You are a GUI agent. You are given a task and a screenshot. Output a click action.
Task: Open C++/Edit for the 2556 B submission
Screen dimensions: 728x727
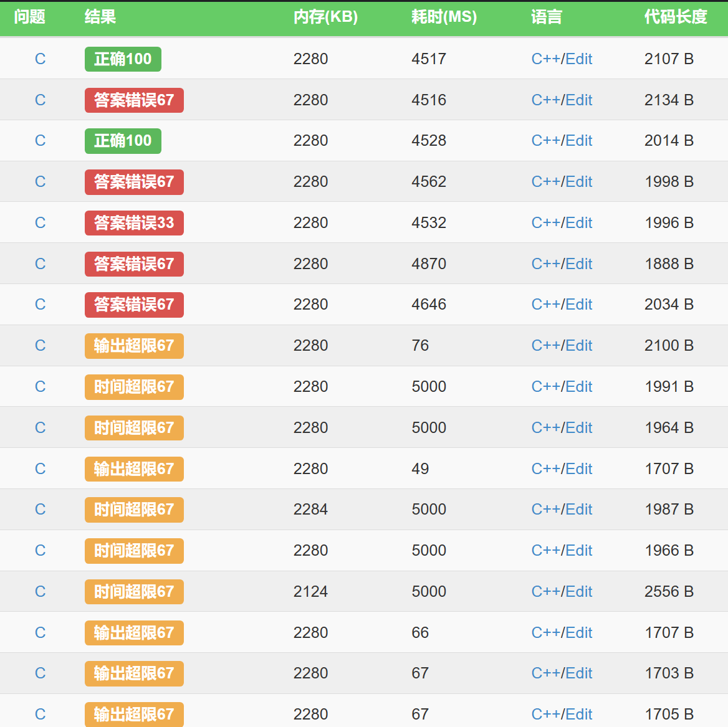[562, 592]
